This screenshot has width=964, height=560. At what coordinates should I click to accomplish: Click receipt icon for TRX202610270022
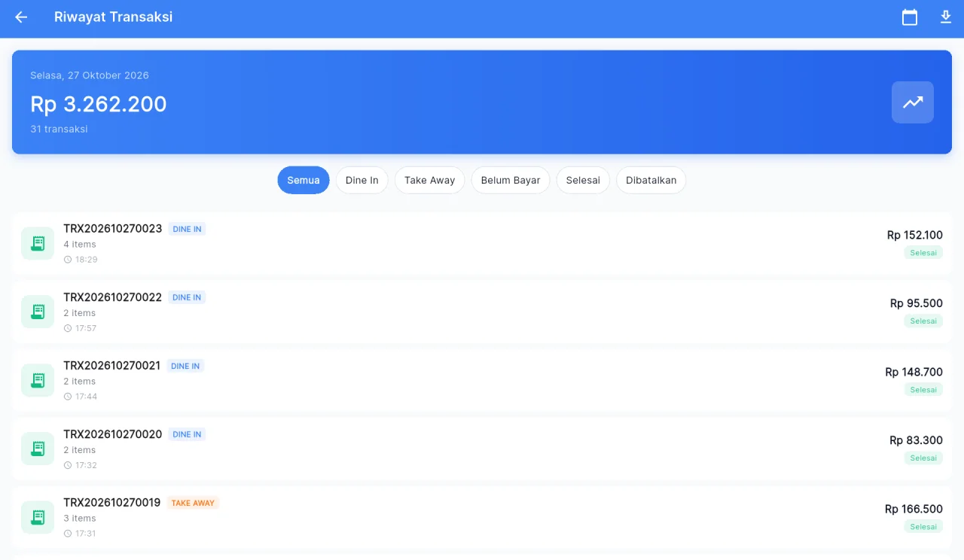[38, 312]
